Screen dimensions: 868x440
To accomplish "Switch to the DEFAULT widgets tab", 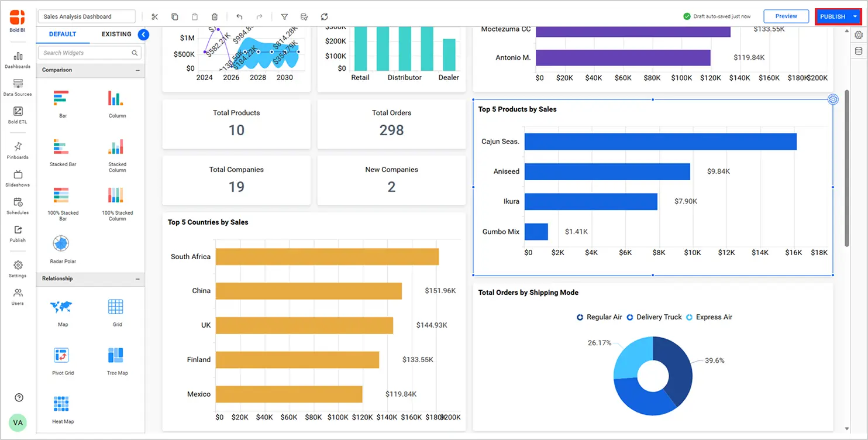I will tap(63, 35).
